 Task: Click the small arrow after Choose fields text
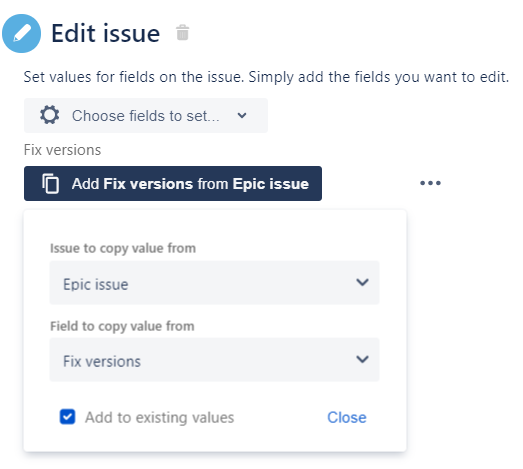coord(242,116)
